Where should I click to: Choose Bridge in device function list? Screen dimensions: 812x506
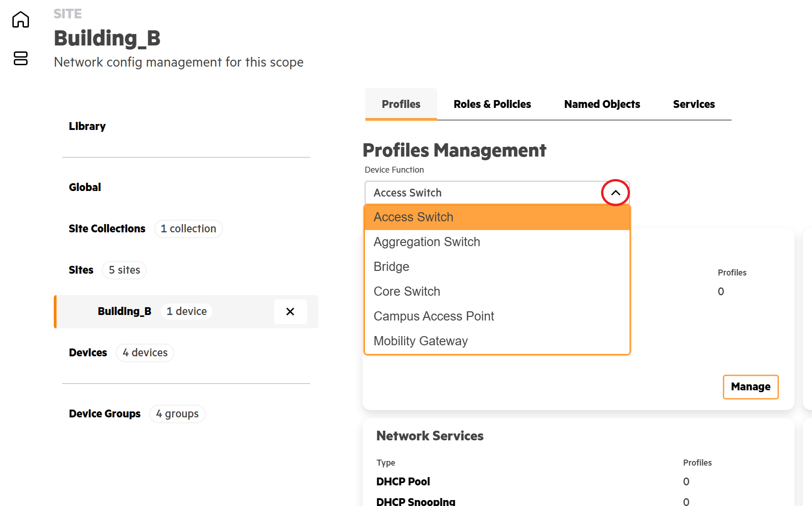point(391,267)
